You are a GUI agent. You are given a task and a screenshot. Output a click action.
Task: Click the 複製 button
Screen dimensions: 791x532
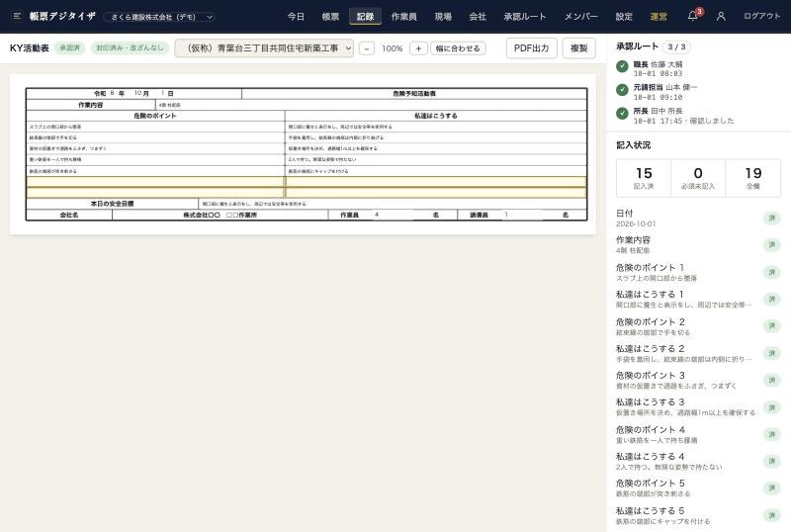click(x=578, y=48)
